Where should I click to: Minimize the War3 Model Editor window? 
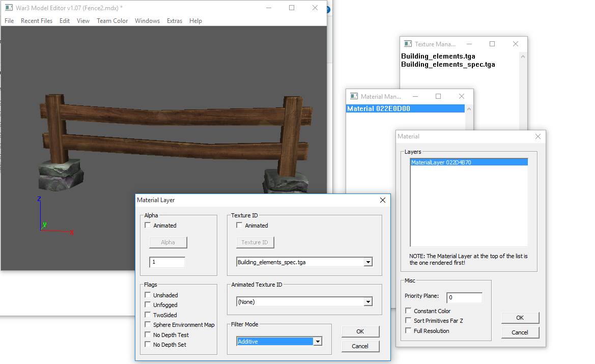point(269,8)
